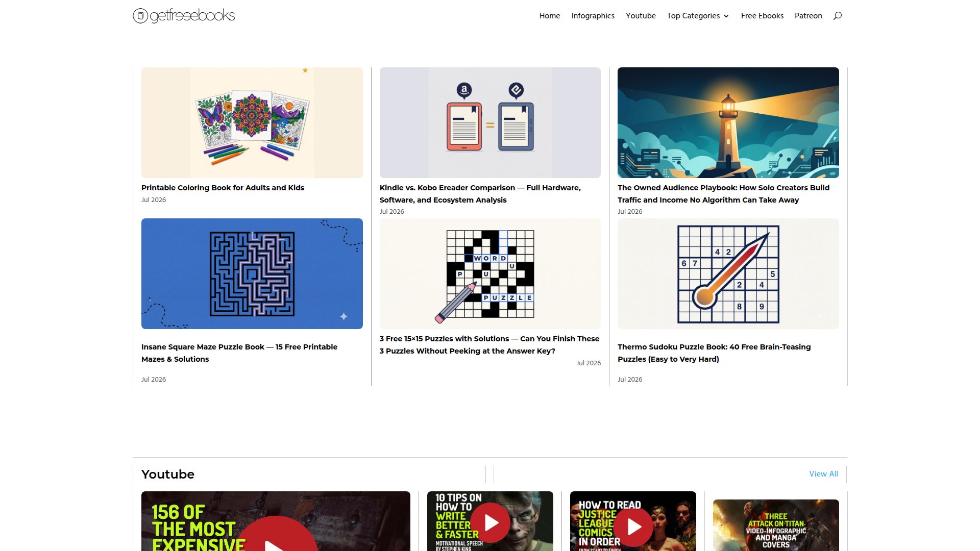Click the Youtube section heading
This screenshot has height=551, width=980.
(168, 474)
